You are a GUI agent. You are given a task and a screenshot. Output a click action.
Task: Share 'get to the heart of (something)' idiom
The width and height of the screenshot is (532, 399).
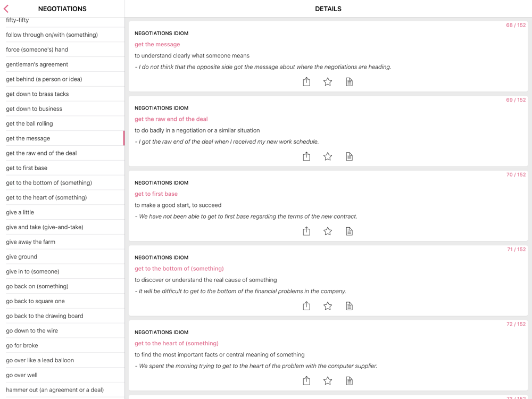(x=306, y=380)
